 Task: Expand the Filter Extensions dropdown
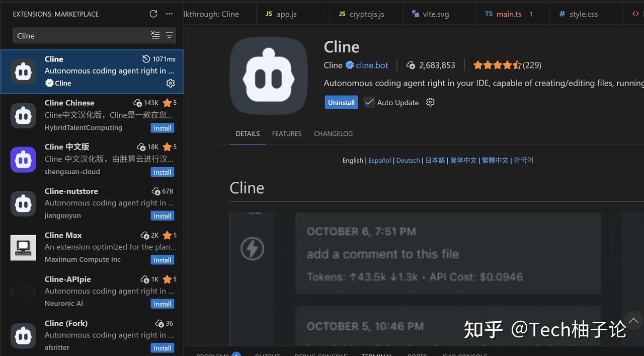169,35
